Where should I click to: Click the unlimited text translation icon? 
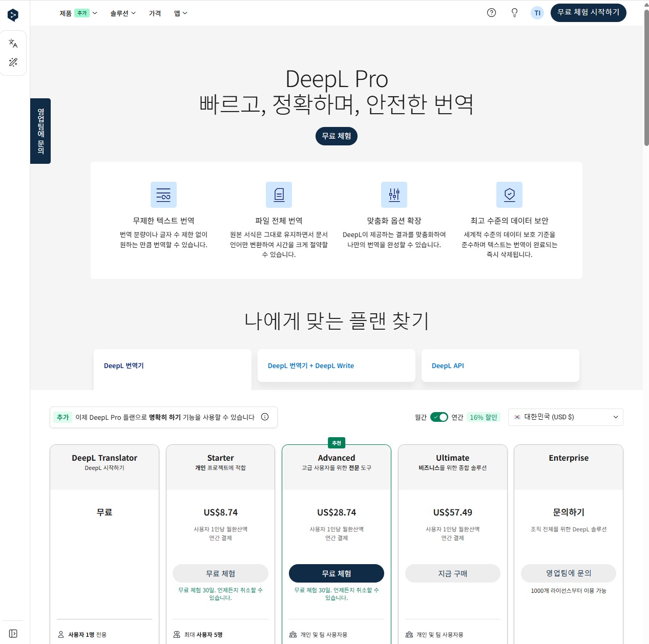point(163,195)
